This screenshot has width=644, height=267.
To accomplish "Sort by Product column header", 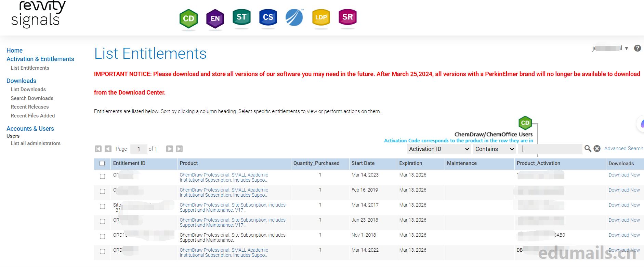I will 189,163.
